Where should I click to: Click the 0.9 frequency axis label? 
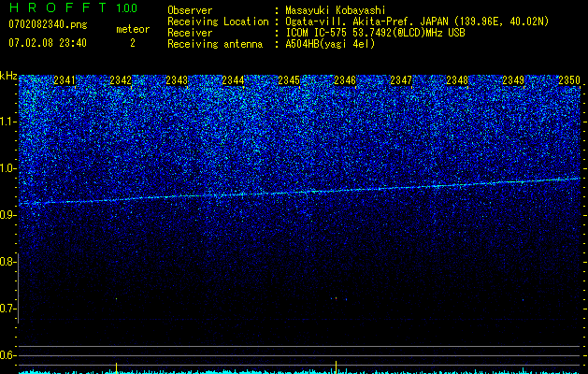pyautogui.click(x=7, y=215)
